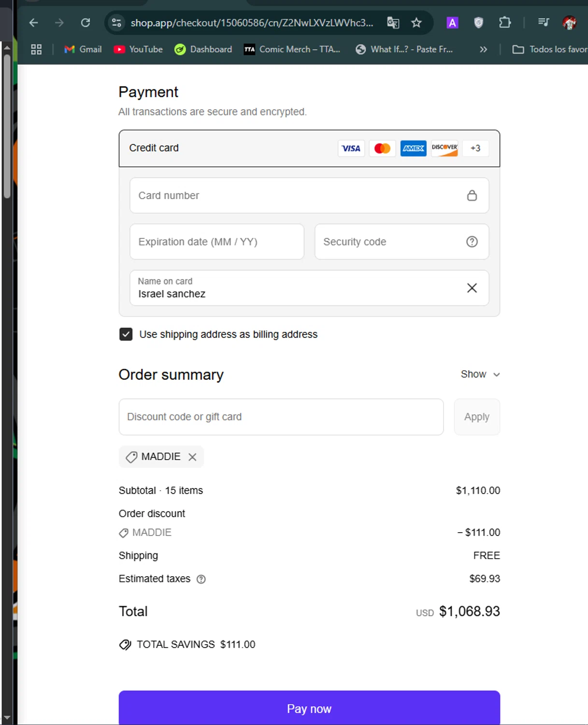Screen dimensions: 588x725
Task: Select the FREE shipping value
Action: tap(487, 555)
